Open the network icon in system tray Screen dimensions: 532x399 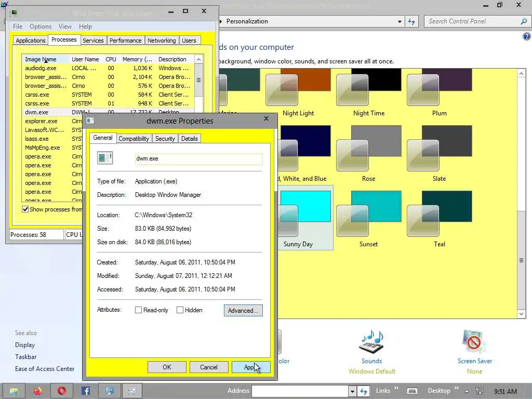point(480,391)
